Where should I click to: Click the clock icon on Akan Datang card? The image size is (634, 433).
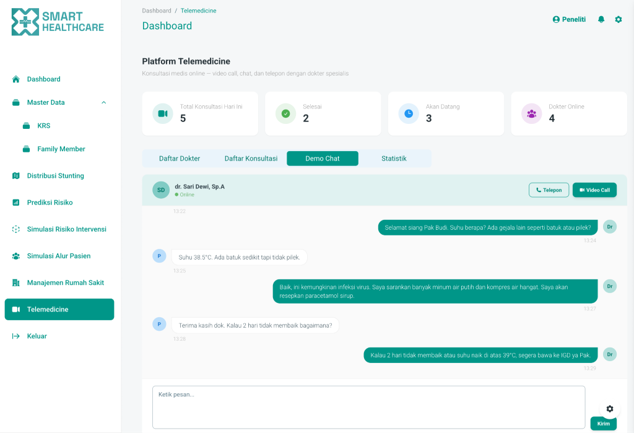[x=409, y=114]
